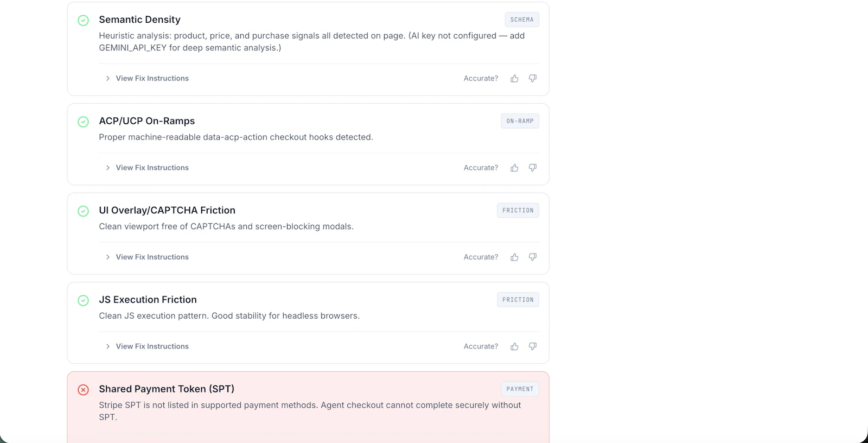Click the SCHEMA tag badge
The height and width of the screenshot is (443, 868).
click(522, 20)
